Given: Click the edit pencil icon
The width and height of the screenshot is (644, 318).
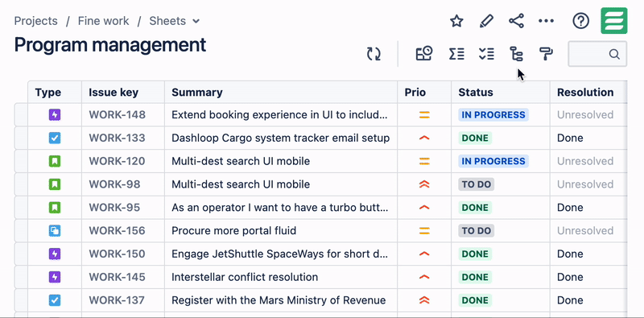Looking at the screenshot, I should tap(487, 21).
